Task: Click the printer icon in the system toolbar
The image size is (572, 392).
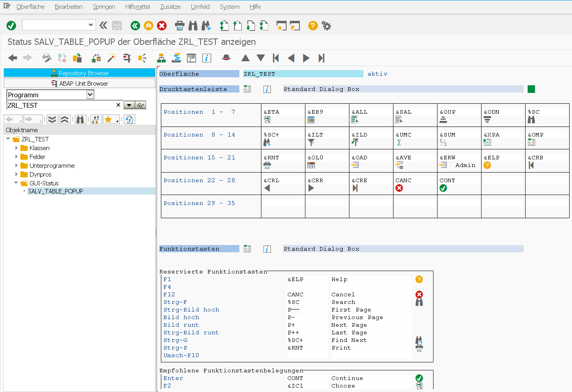Action: [180, 26]
